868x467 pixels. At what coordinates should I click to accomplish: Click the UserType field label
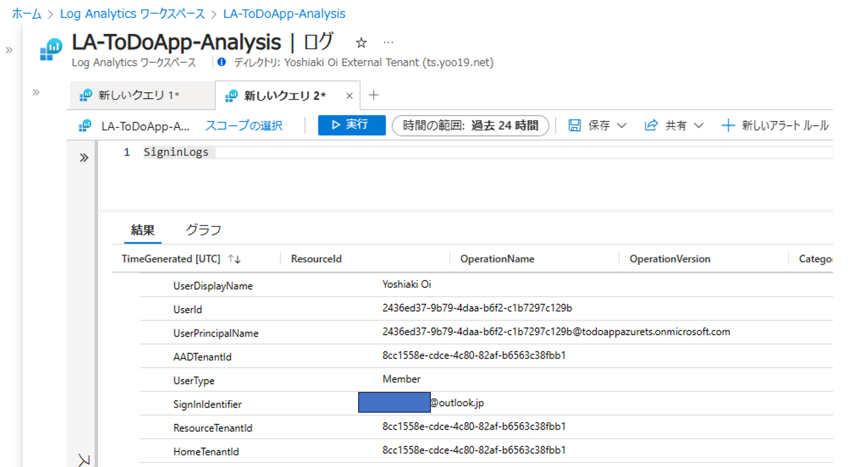[194, 381]
